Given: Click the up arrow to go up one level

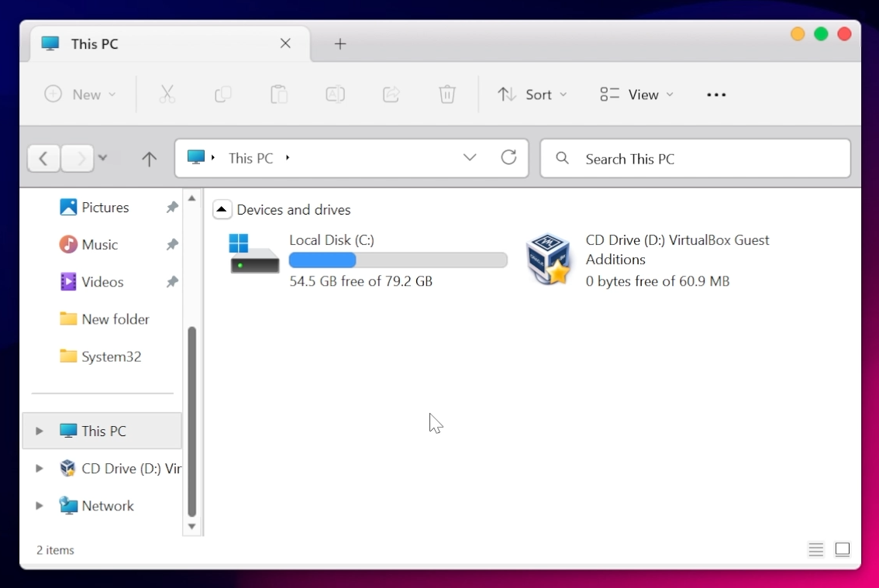Looking at the screenshot, I should [x=149, y=158].
